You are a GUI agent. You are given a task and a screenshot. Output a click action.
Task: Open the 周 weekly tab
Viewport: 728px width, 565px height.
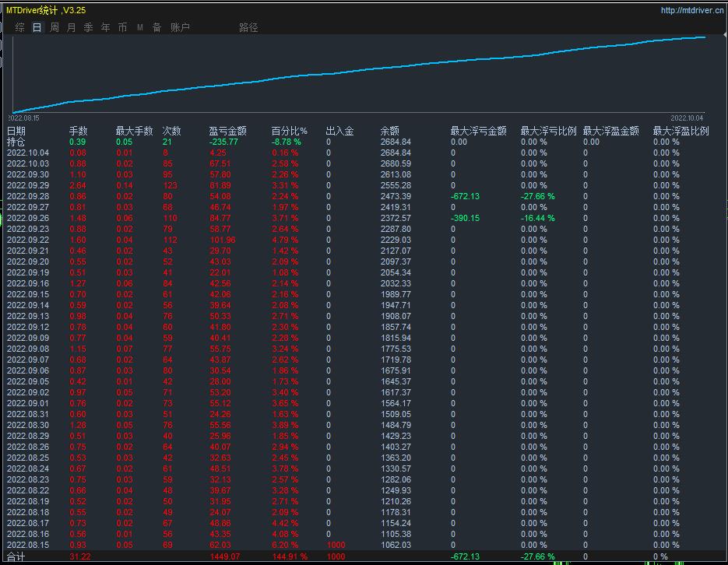pos(55,27)
